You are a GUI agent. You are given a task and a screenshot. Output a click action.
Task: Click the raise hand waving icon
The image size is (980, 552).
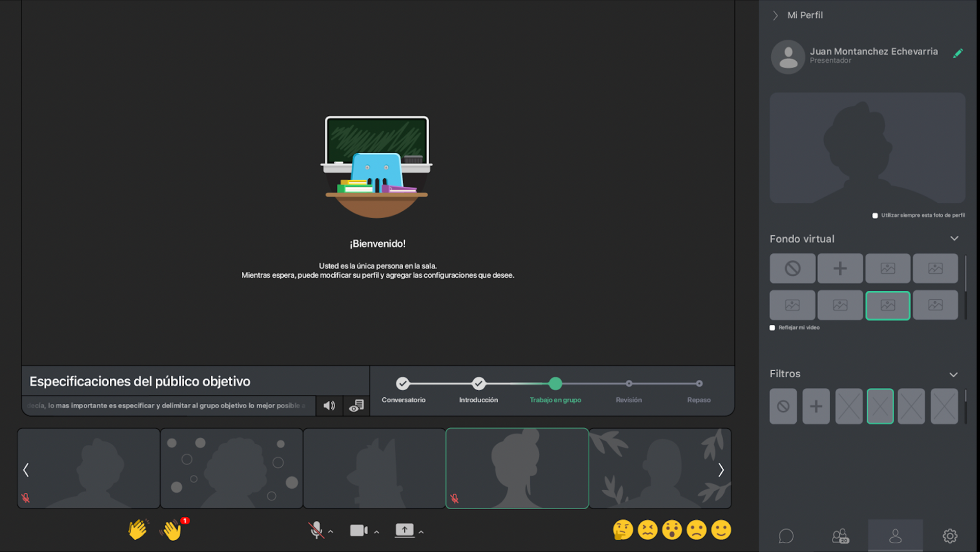point(172,531)
